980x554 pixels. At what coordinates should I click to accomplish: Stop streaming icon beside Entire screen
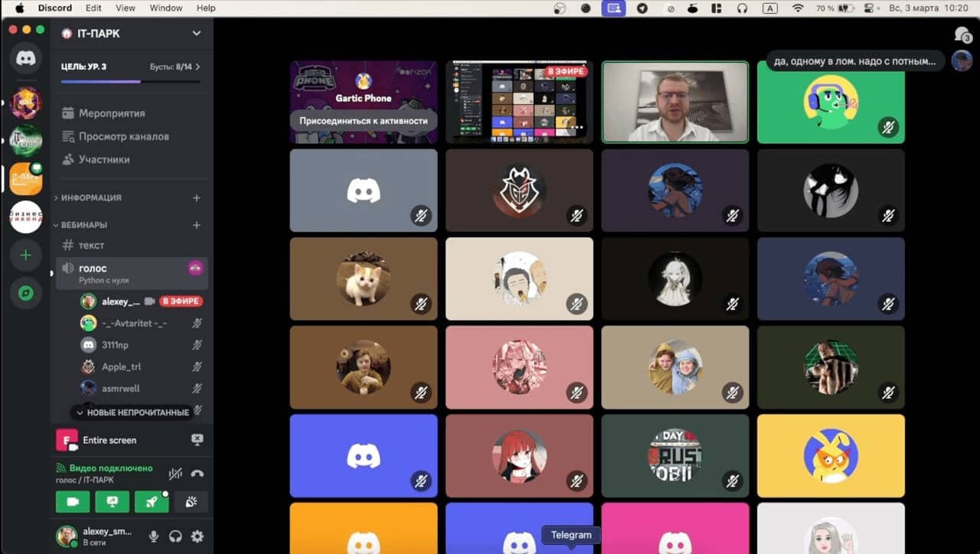coord(197,440)
